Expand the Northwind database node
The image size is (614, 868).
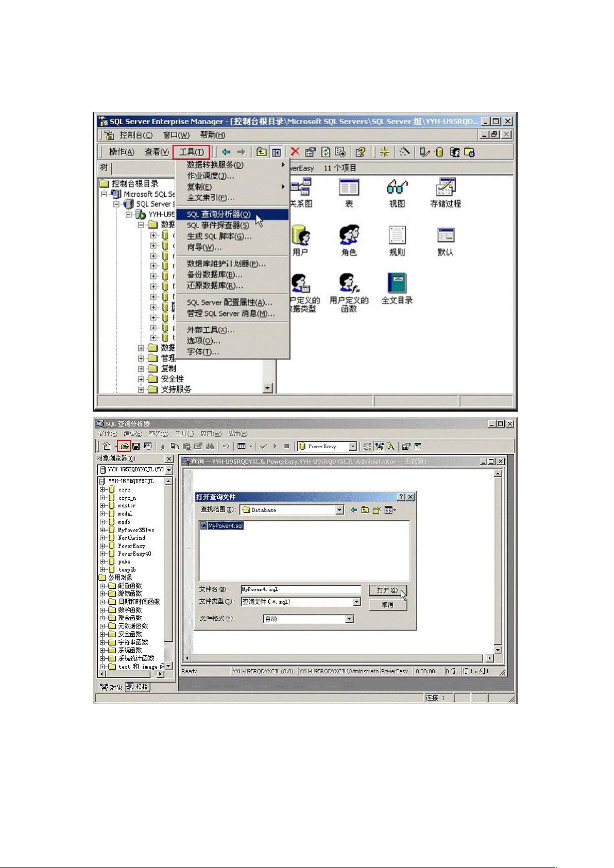pyautogui.click(x=103, y=538)
